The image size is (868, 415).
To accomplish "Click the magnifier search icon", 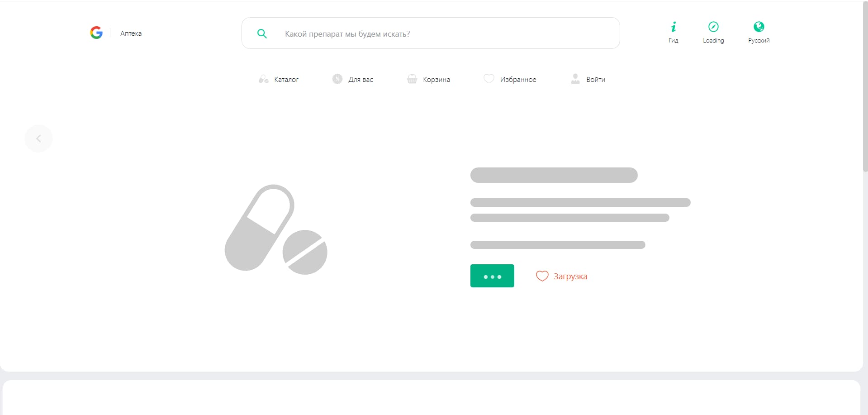I will (262, 33).
